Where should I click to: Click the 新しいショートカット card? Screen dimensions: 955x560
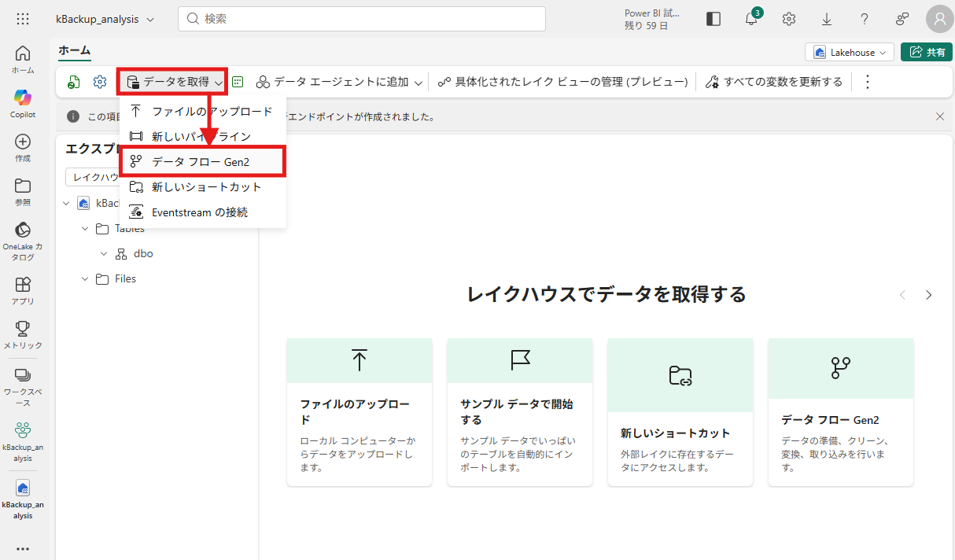coord(680,412)
